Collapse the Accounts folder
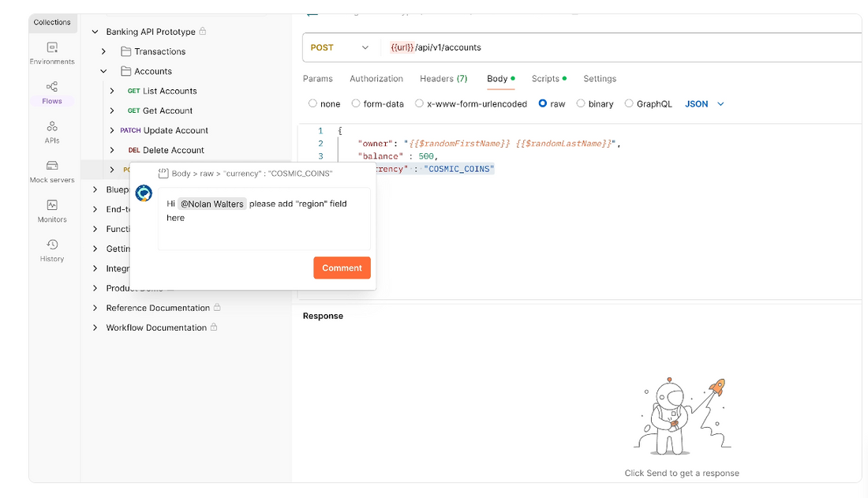 click(x=103, y=71)
